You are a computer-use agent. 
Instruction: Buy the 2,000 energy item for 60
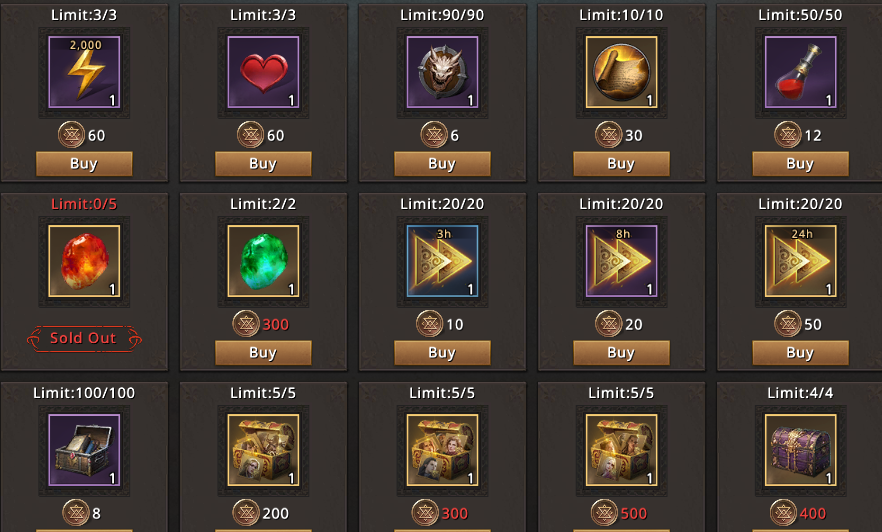coord(84,164)
